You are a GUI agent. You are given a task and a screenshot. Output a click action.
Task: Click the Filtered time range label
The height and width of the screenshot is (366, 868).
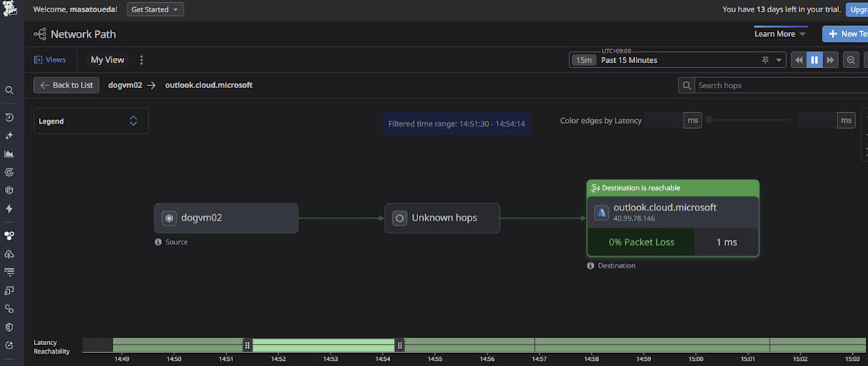(456, 124)
